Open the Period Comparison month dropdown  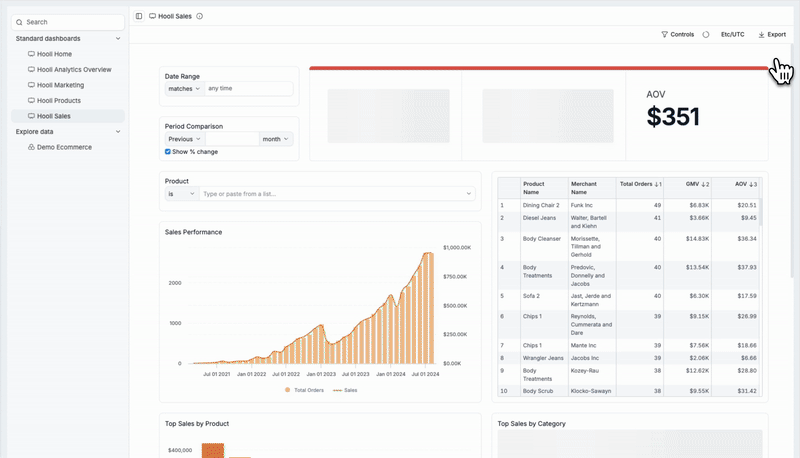click(275, 139)
